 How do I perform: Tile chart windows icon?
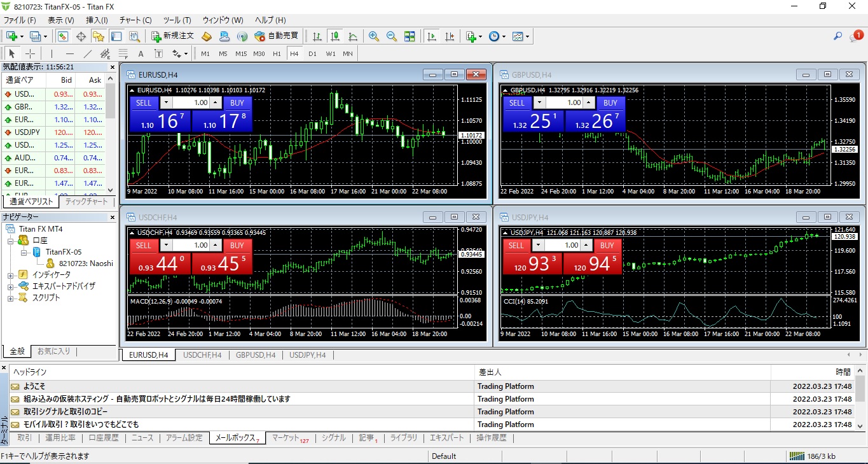click(x=410, y=36)
